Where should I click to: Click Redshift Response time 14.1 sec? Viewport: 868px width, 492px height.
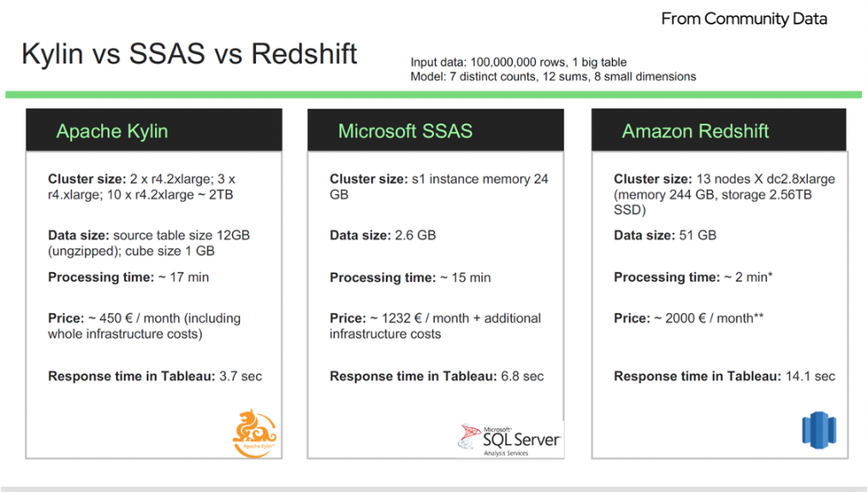coord(724,376)
